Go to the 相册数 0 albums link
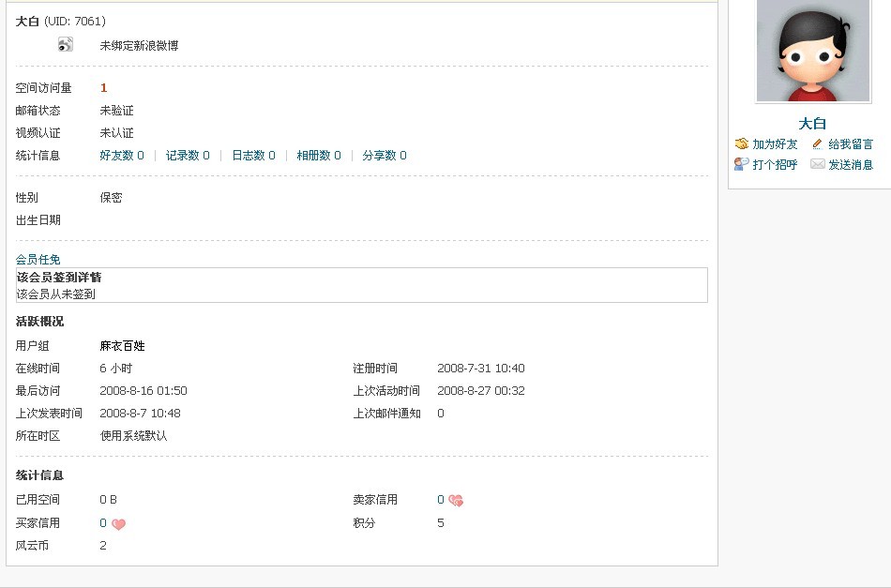The height and width of the screenshot is (588, 891). tap(319, 156)
